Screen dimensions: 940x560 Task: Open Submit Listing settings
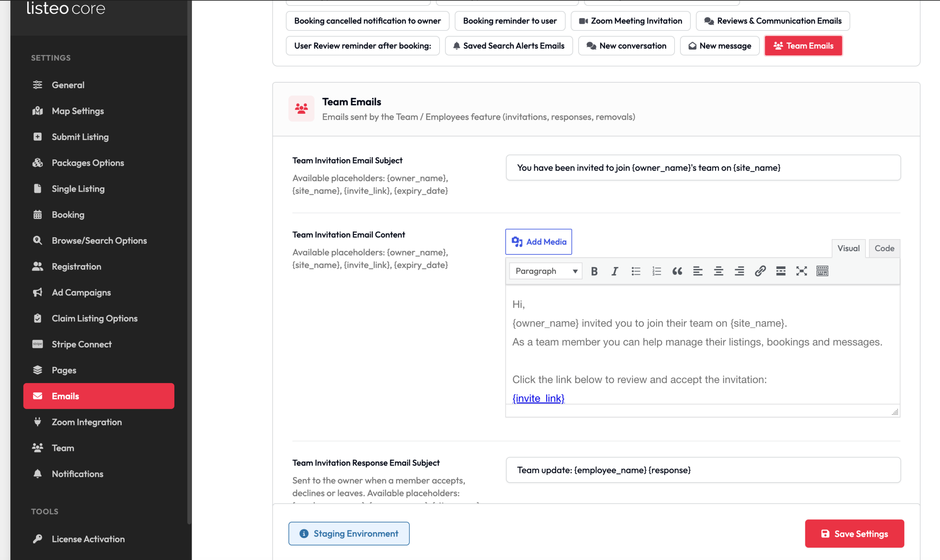pos(99,137)
